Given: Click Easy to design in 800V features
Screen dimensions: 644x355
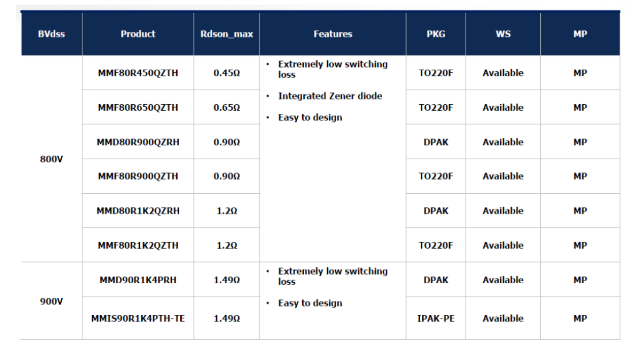Looking at the screenshot, I should pos(310,118).
